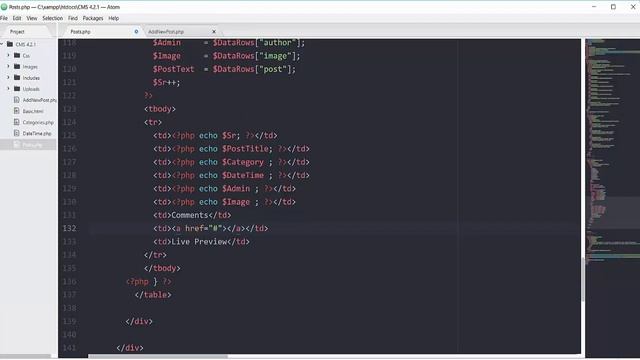
Task: Open Basic.html from the tree
Action: click(x=33, y=111)
